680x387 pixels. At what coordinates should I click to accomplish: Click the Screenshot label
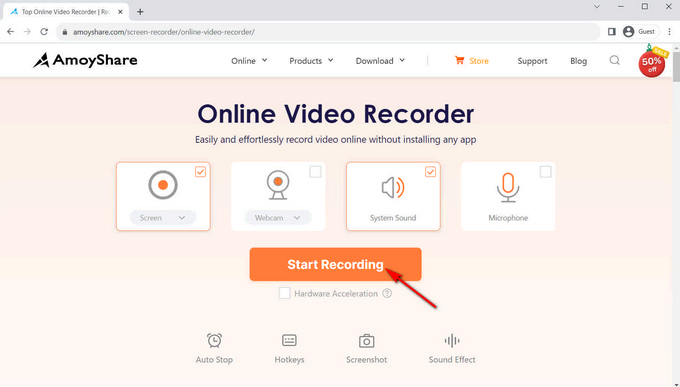click(366, 359)
